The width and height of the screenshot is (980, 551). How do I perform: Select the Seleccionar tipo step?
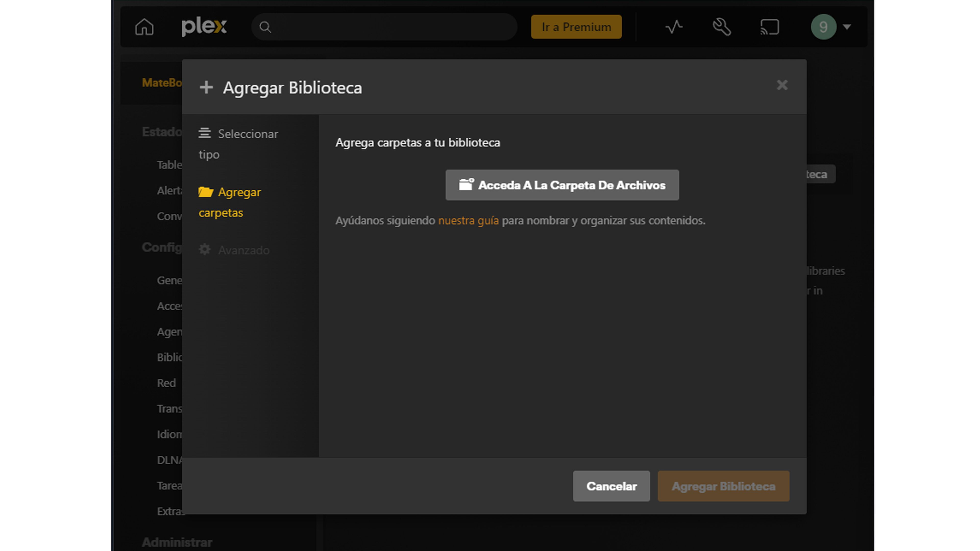coord(239,144)
